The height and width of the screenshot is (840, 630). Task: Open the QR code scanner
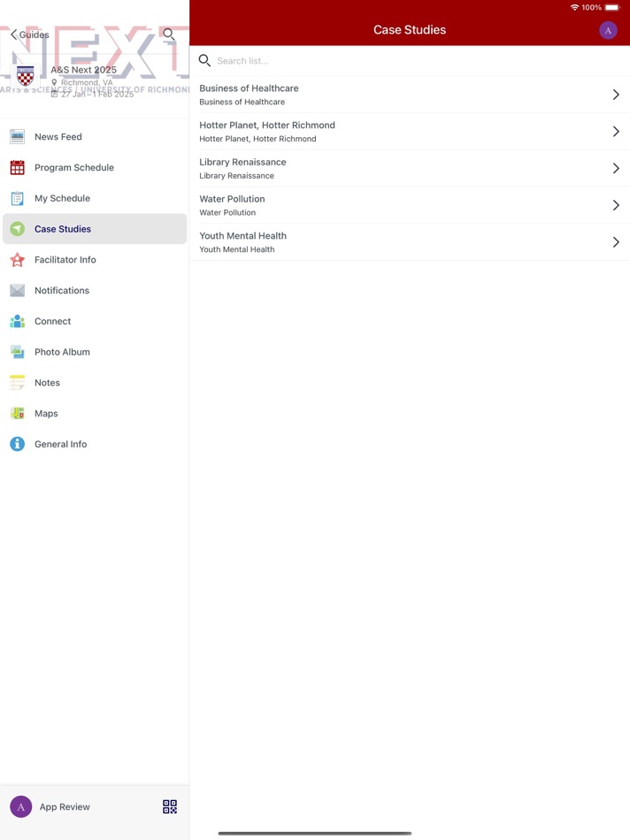(x=170, y=806)
